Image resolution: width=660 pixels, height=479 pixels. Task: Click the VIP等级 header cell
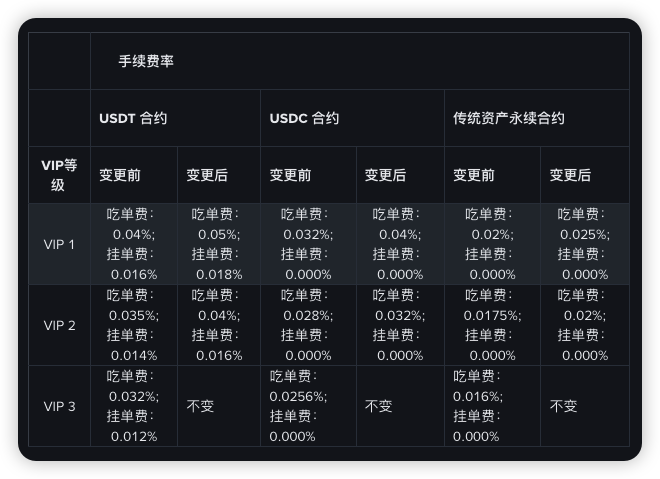pyautogui.click(x=59, y=175)
